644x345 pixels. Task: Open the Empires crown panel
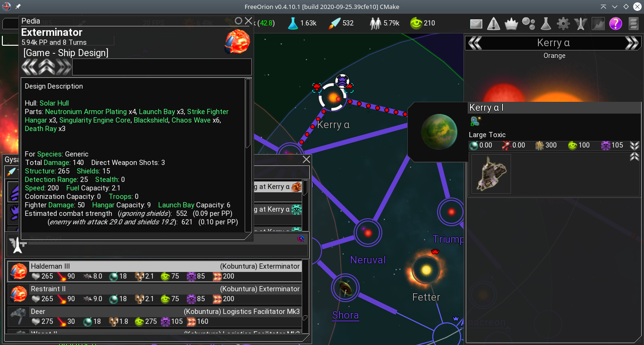511,23
